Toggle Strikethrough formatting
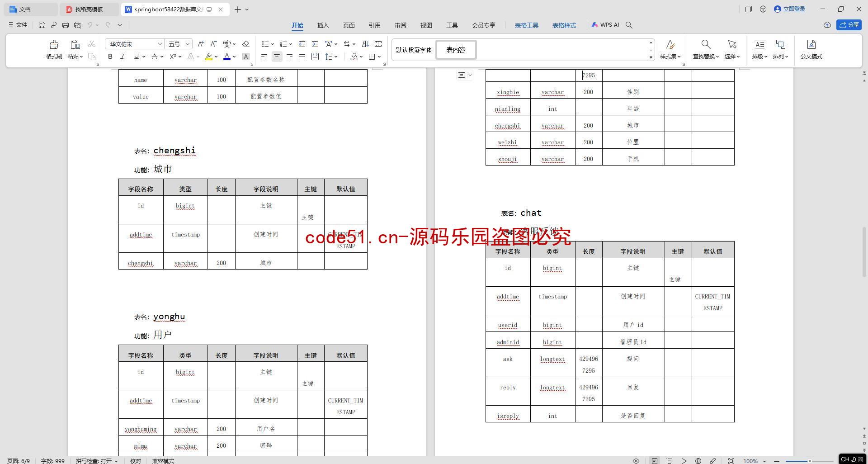 pos(155,57)
